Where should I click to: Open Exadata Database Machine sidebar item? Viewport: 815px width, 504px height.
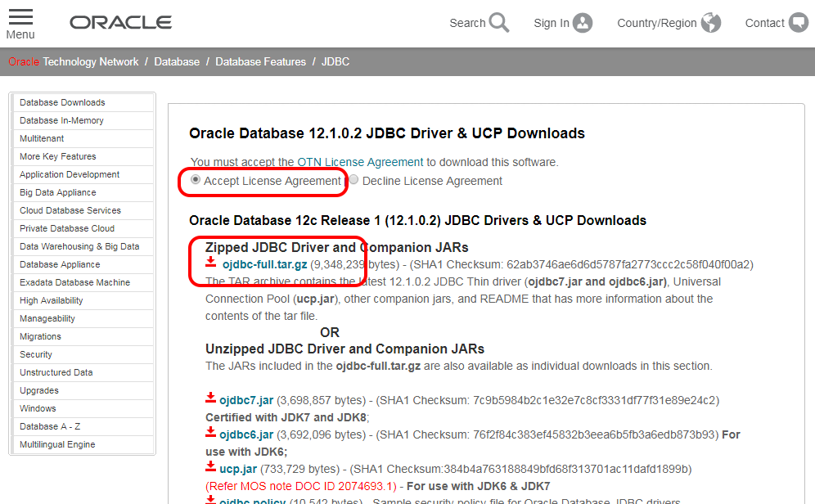[x=83, y=282]
